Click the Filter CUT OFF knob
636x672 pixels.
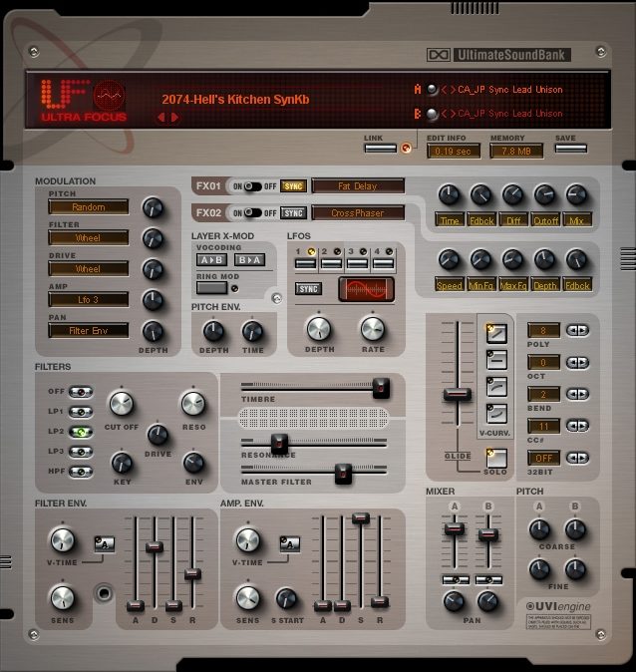click(122, 404)
